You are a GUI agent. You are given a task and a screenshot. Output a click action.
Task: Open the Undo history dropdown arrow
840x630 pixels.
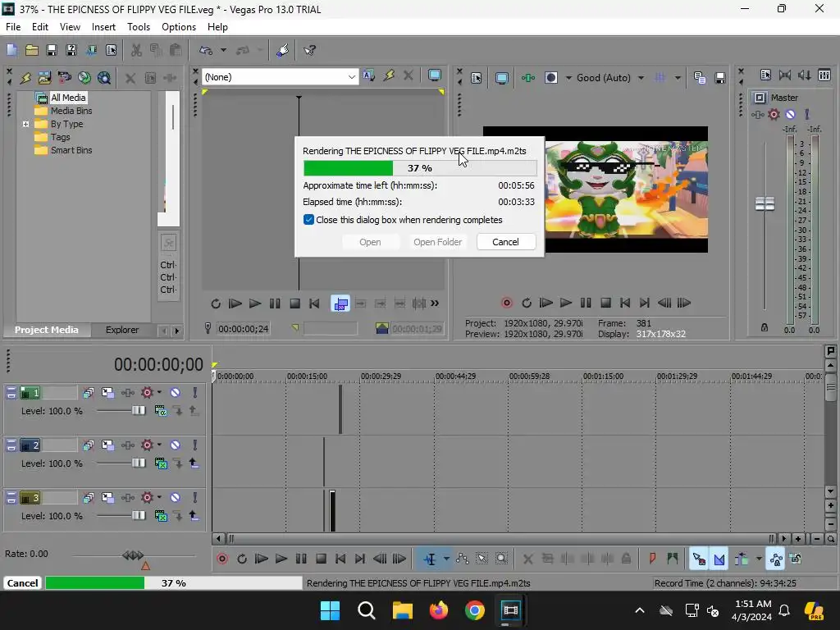coord(223,50)
